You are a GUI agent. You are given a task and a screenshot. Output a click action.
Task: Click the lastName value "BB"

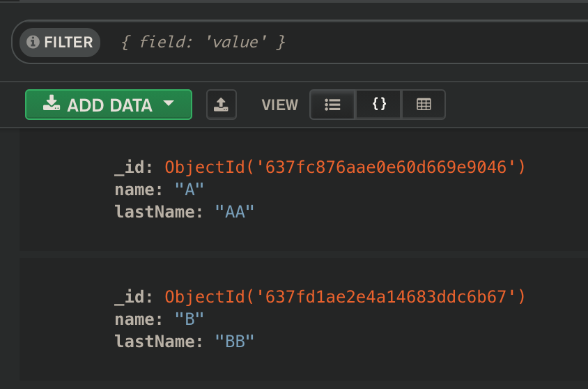pos(235,342)
